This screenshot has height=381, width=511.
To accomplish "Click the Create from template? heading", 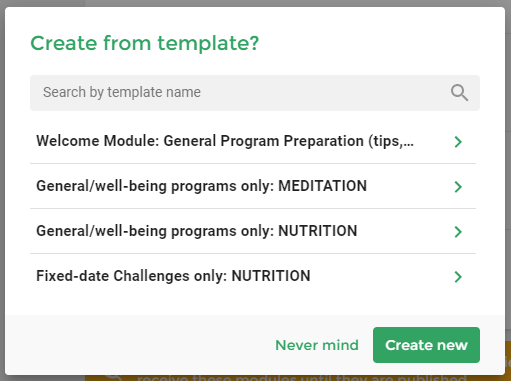I will pyautogui.click(x=145, y=43).
